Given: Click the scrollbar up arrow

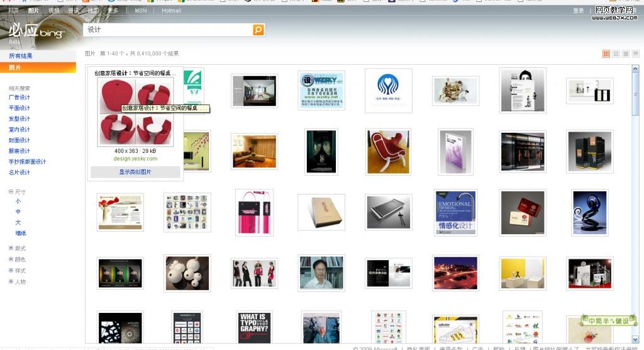Looking at the screenshot, I should point(635,69).
